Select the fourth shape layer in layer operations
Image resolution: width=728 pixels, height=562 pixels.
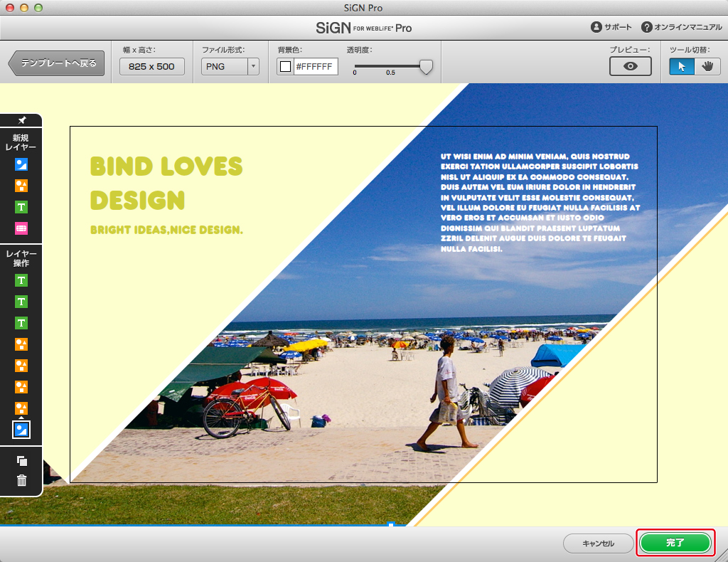[x=21, y=409]
